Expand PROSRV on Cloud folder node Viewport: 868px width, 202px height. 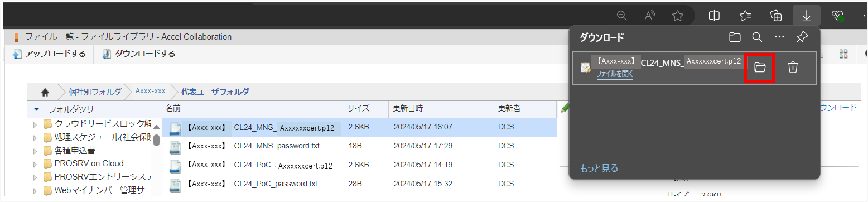point(36,164)
